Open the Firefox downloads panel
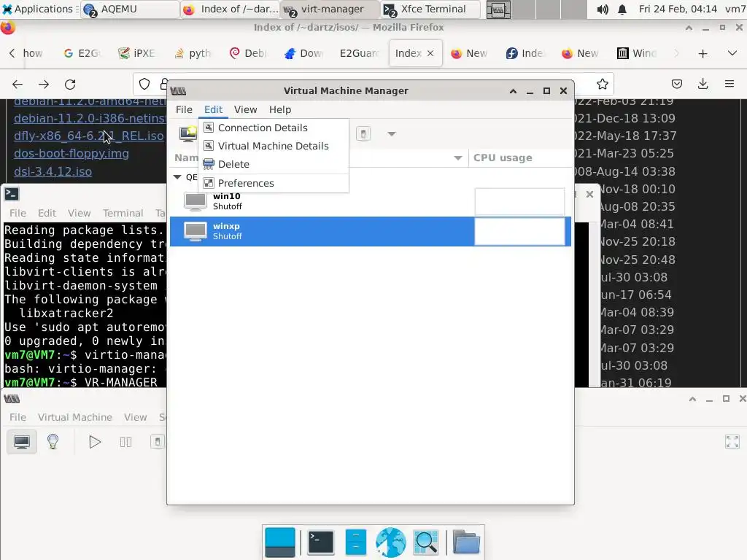This screenshot has width=747, height=560. point(703,85)
